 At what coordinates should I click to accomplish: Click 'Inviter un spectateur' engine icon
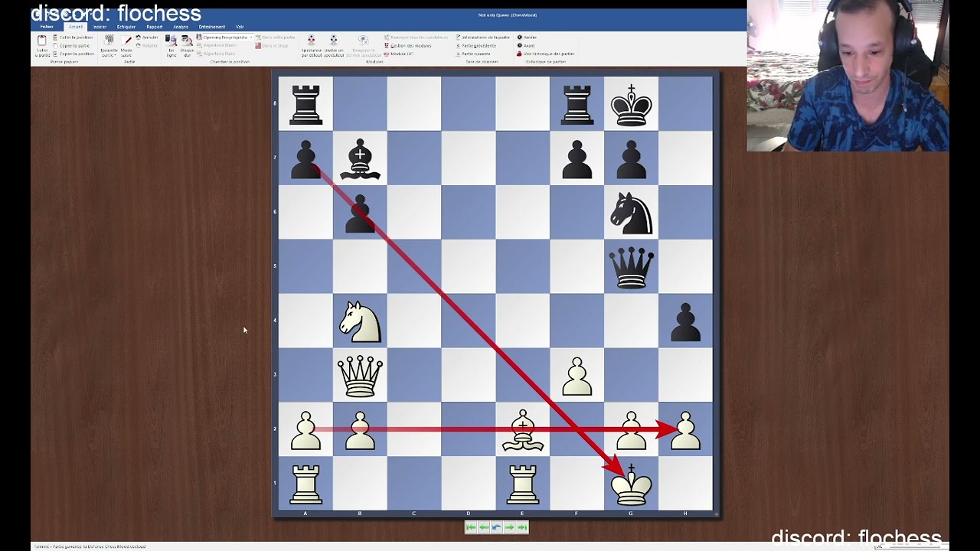pyautogui.click(x=333, y=40)
